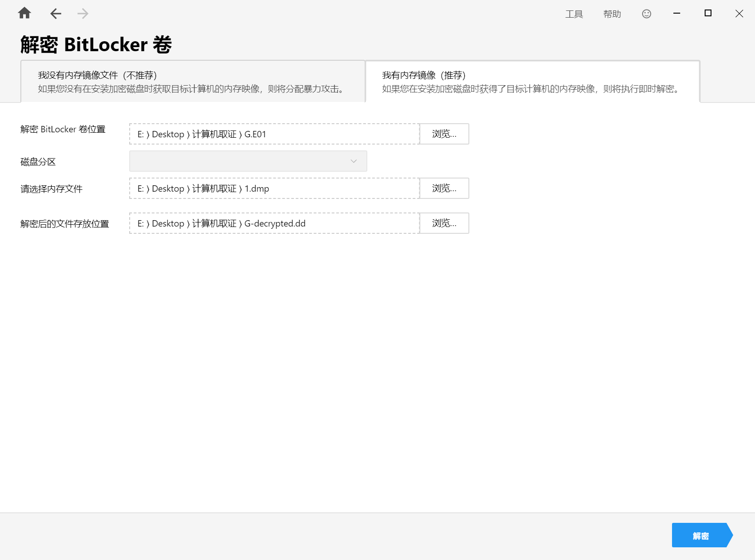Navigate forward with the right arrow
Viewport: 755px width, 560px height.
[83, 14]
